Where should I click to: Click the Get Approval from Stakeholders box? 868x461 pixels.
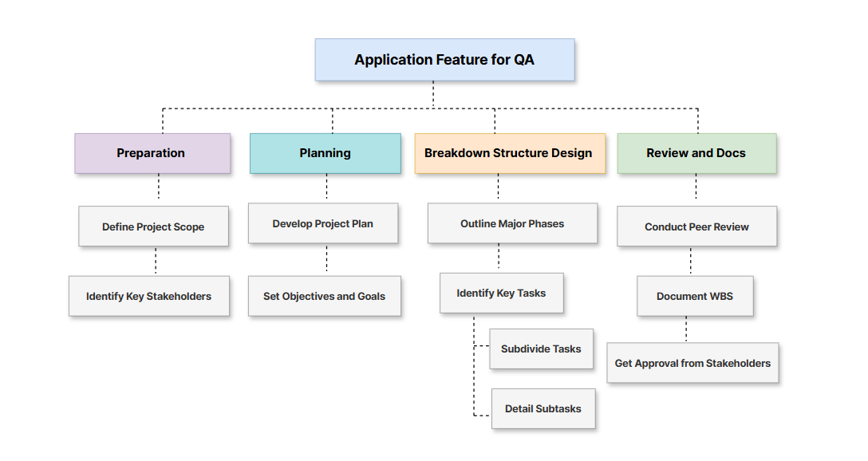pos(692,363)
